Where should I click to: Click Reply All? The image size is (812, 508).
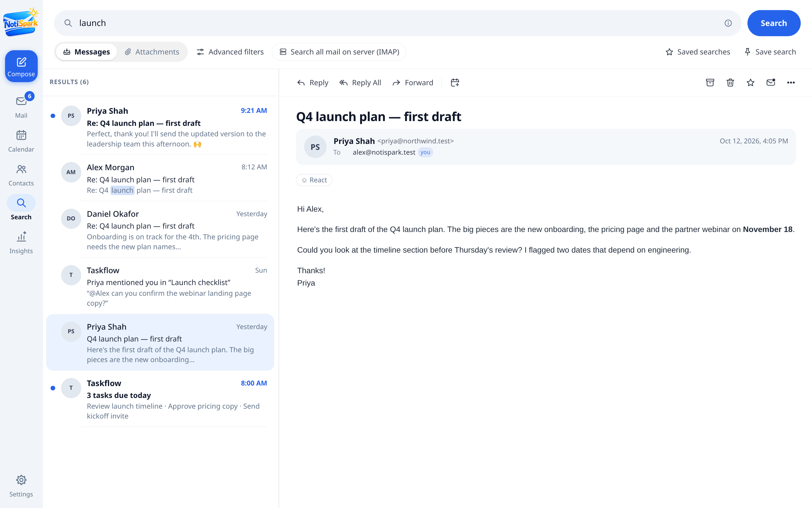[x=360, y=83]
